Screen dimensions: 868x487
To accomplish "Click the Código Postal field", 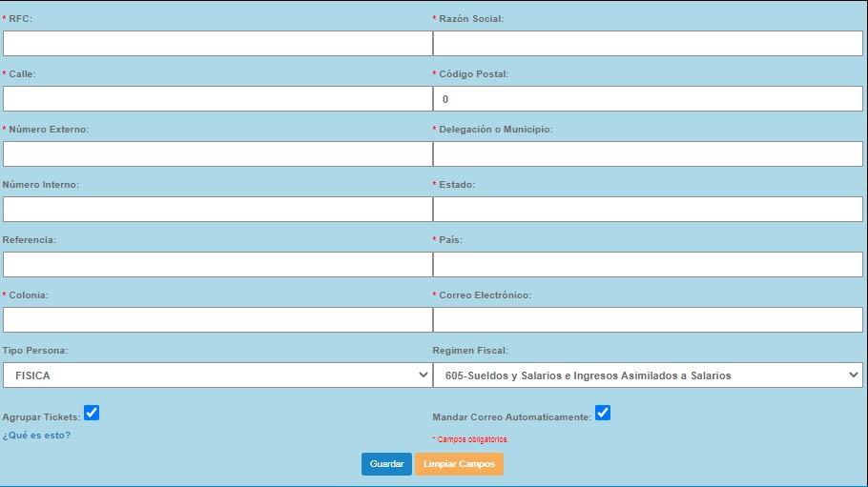I will click(x=648, y=99).
